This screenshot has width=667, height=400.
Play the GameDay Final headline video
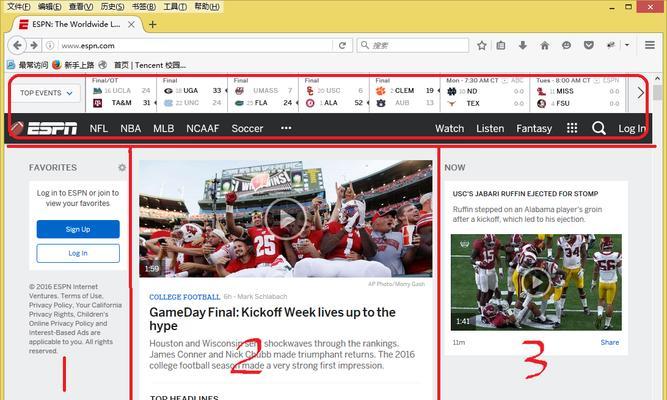click(x=285, y=219)
